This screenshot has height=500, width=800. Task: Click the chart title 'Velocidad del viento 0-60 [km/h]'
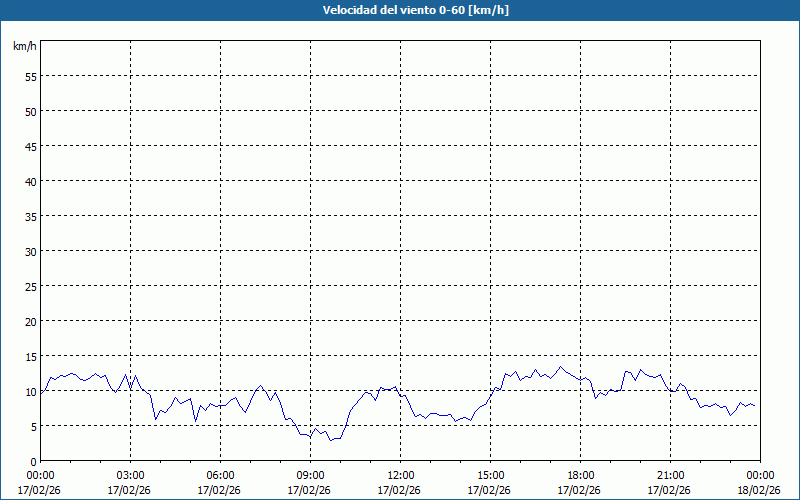tap(399, 10)
